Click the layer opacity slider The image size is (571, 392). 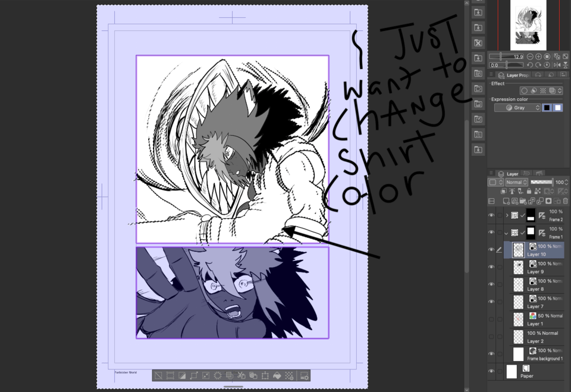tap(542, 182)
